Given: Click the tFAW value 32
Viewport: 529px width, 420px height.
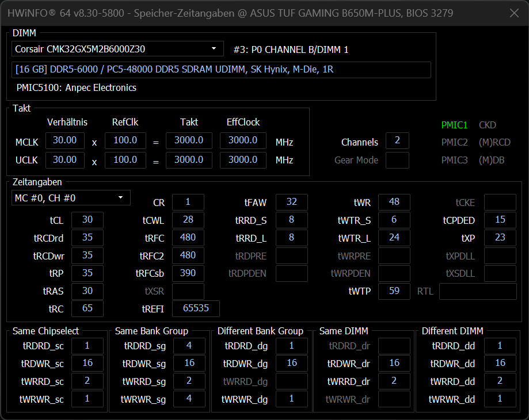Looking at the screenshot, I should coord(291,203).
